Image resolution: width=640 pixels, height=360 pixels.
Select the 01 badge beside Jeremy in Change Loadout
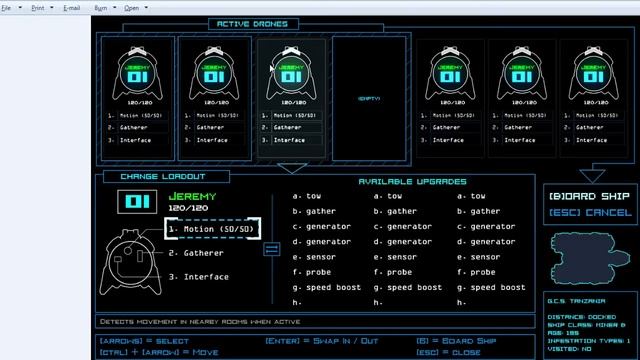click(137, 202)
